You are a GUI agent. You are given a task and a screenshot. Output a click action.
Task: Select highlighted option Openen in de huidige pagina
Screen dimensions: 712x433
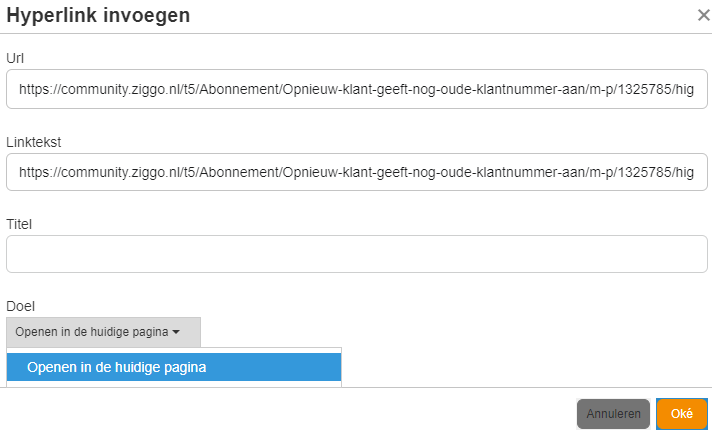point(174,367)
